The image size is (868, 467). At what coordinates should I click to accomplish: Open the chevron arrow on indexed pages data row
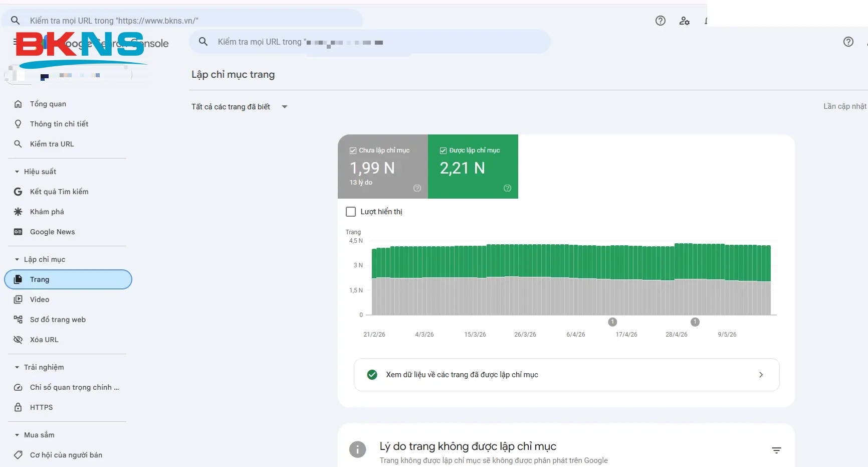pyautogui.click(x=761, y=375)
